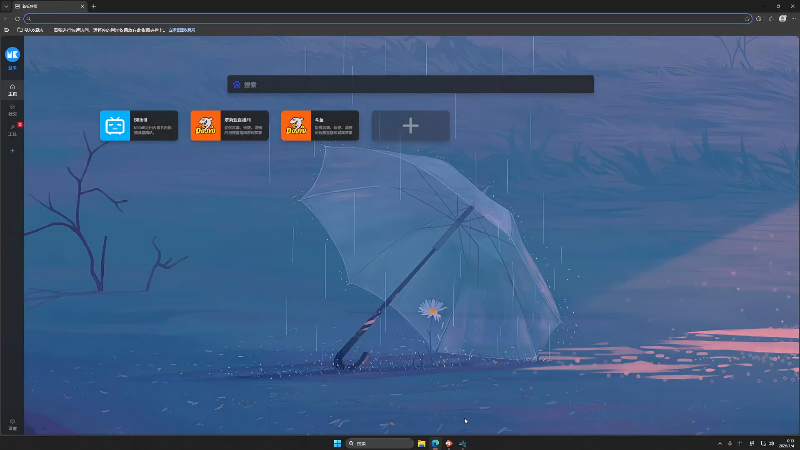Open the imported favorites folder on bookmarks bar
This screenshot has width=800, height=450.
point(30,30)
